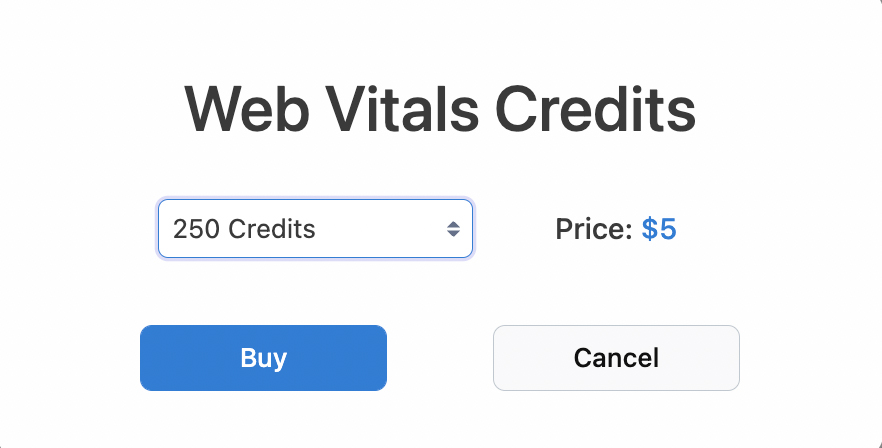Click the Web Vitals Credits heading

(x=440, y=109)
